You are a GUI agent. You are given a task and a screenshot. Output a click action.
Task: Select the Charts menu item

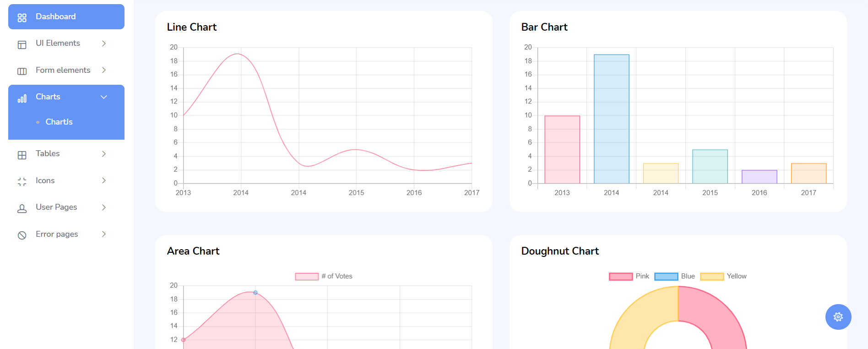66,97
